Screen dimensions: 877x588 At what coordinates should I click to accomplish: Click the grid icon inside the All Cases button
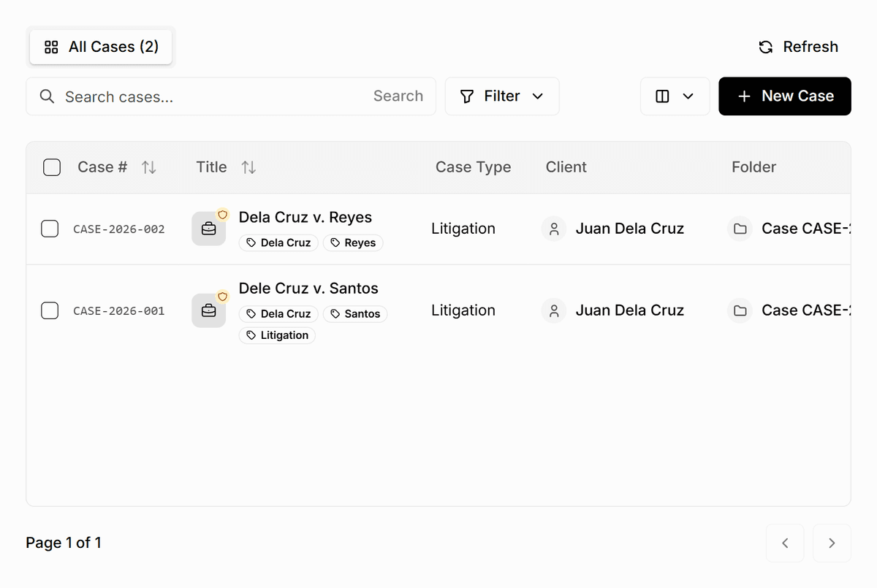[x=50, y=46]
